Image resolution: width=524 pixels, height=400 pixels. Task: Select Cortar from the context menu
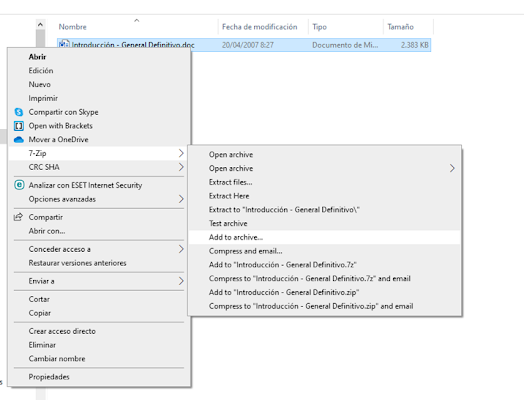[99, 299]
